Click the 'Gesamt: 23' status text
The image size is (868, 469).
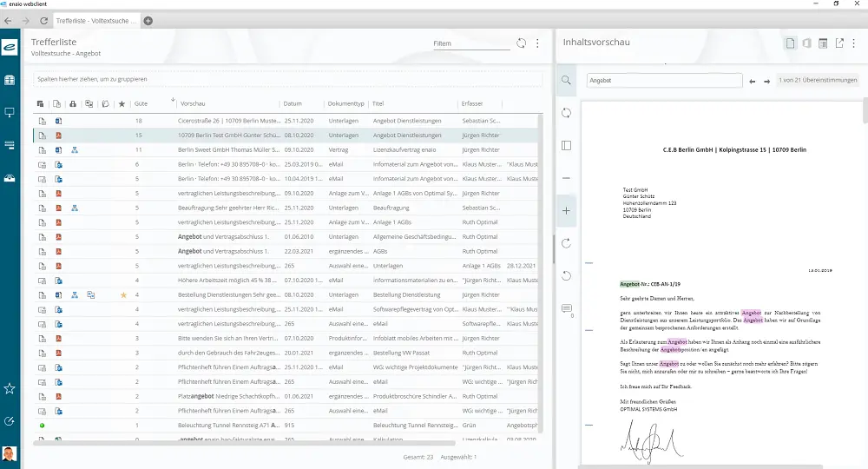tap(418, 458)
